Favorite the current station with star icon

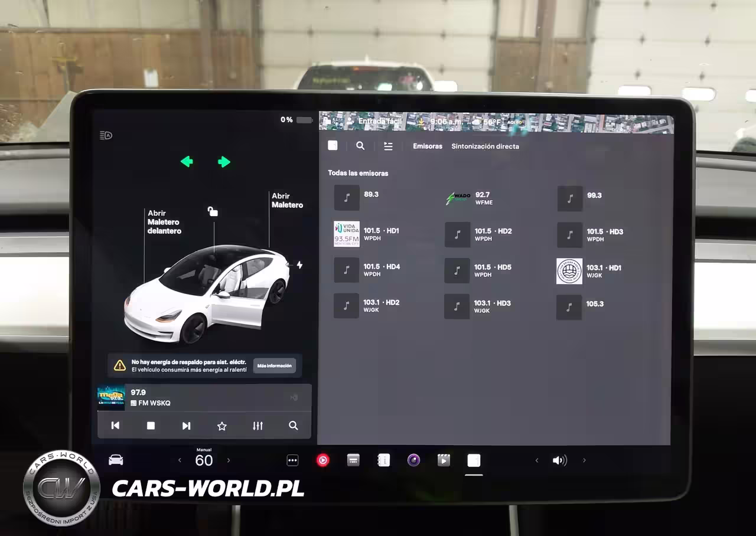(222, 426)
